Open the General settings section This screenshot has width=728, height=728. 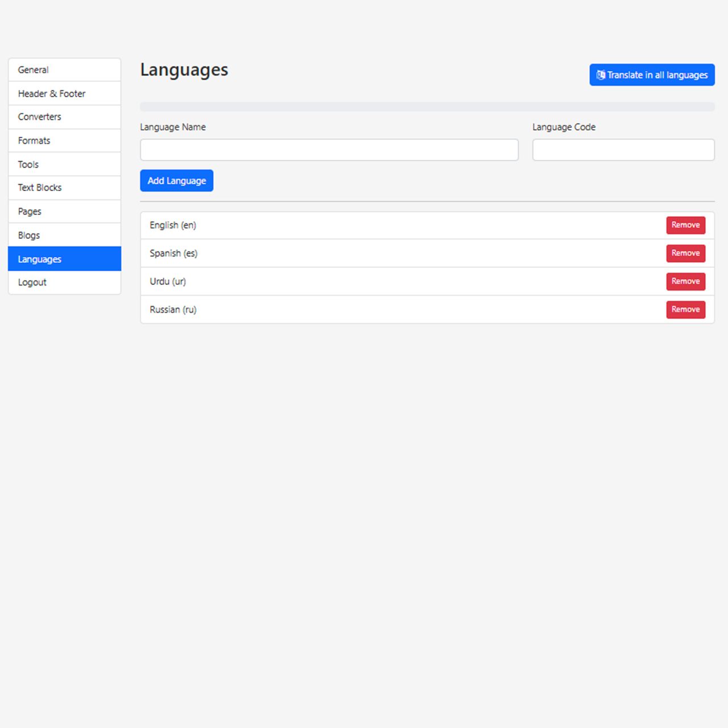point(65,70)
